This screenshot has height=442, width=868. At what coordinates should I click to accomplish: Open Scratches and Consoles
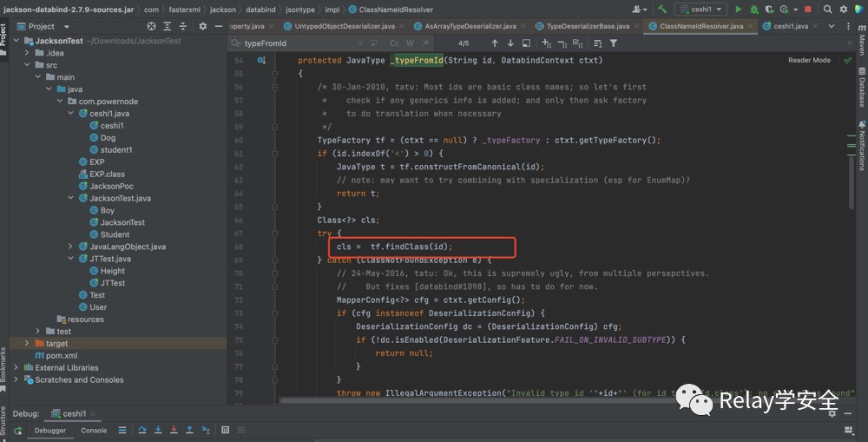click(79, 379)
